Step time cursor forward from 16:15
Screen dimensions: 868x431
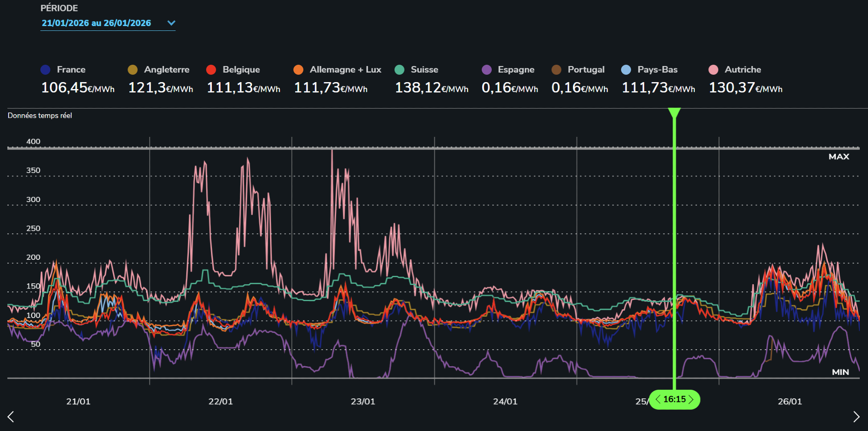click(x=691, y=399)
